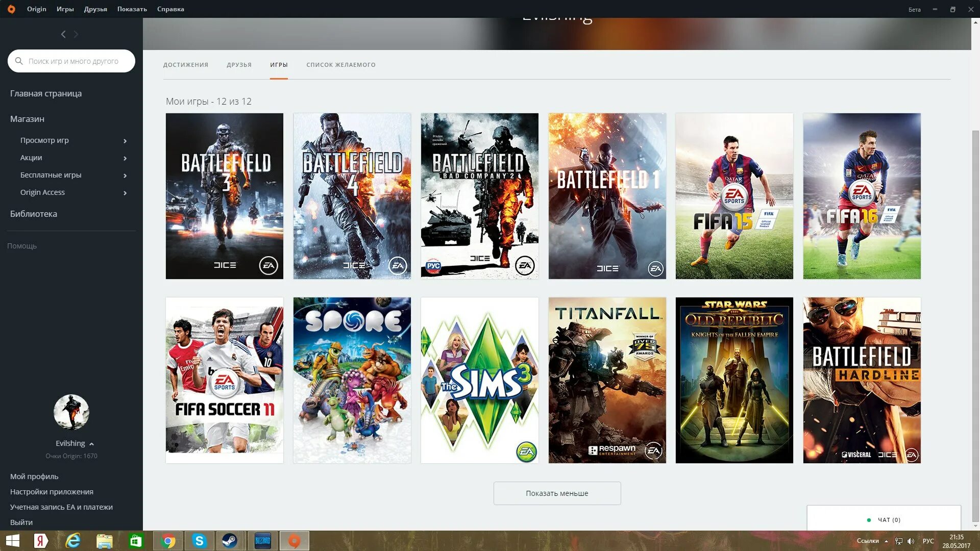Viewport: 980px width, 551px height.
Task: Show hidden tray icons arrow
Action: pyautogui.click(x=886, y=541)
